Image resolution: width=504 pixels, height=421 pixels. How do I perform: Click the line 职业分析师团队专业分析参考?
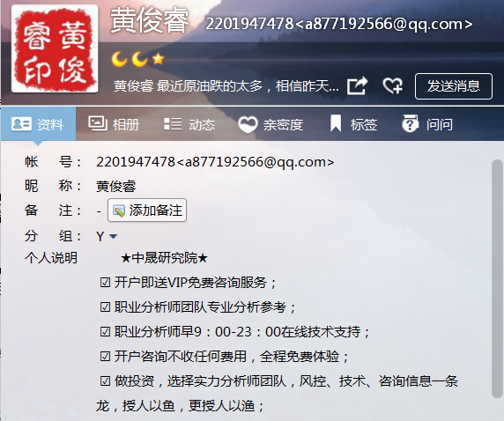(x=197, y=307)
